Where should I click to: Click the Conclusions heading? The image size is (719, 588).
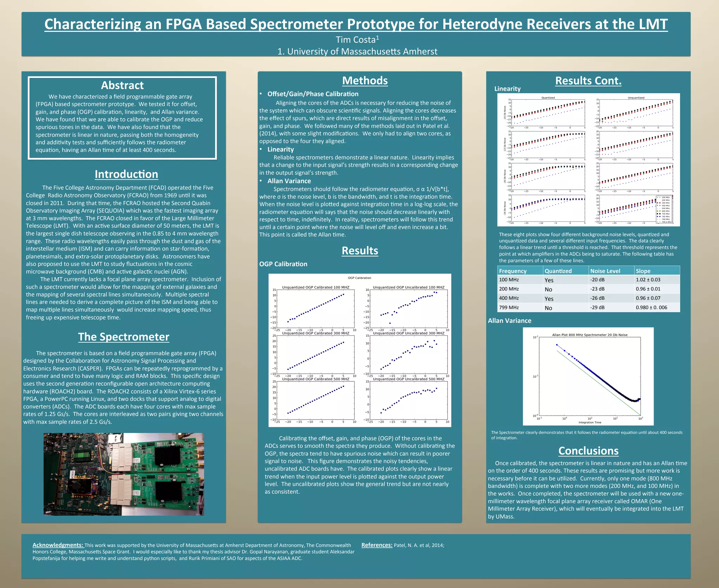pyautogui.click(x=588, y=451)
